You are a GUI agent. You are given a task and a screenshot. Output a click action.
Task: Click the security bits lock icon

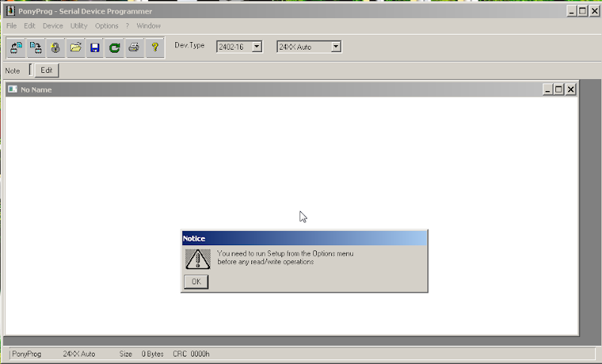click(55, 47)
